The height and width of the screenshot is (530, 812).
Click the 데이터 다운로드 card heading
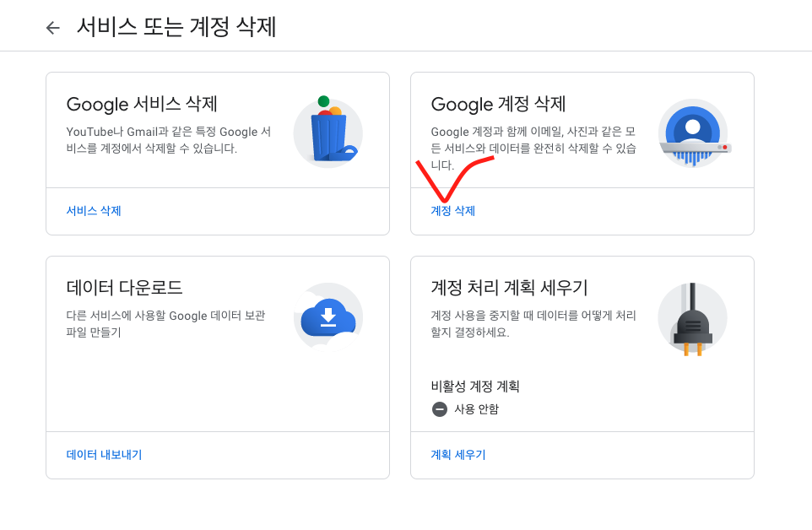[124, 287]
